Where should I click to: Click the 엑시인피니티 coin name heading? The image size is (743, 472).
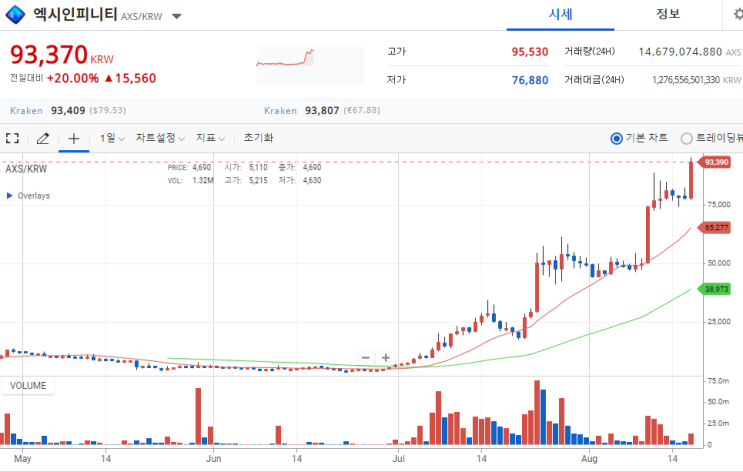click(x=75, y=14)
